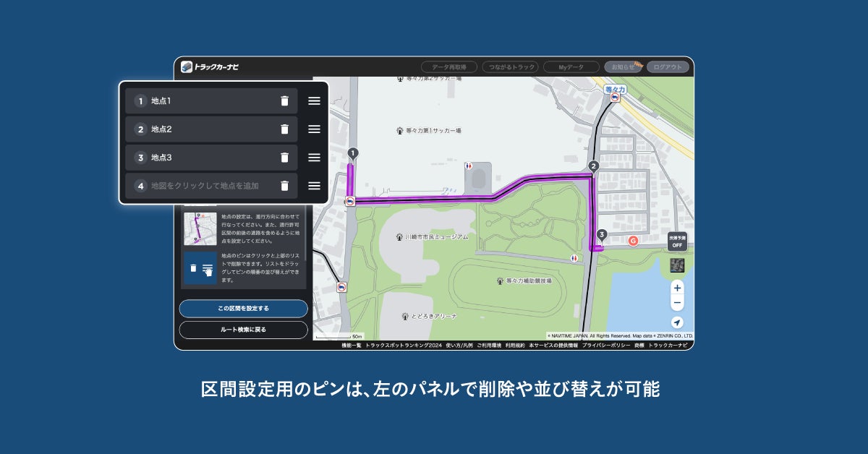Grab the reorder handle for 地点1

coord(314,101)
